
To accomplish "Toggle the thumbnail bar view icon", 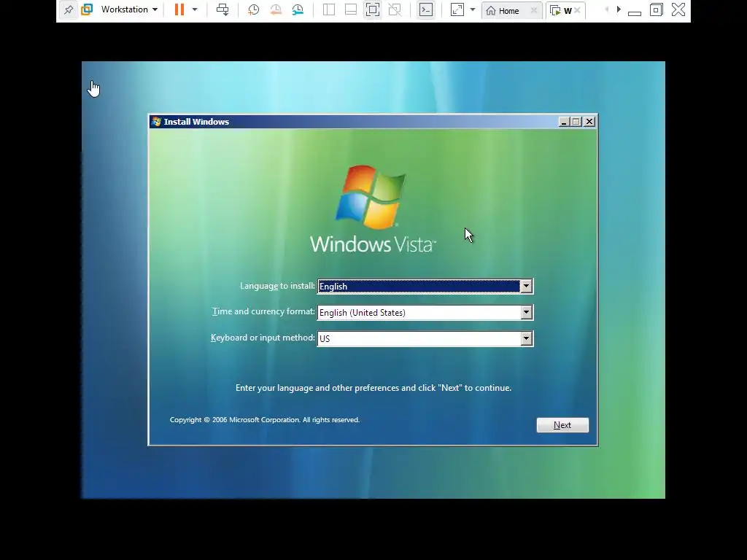I will [351, 9].
